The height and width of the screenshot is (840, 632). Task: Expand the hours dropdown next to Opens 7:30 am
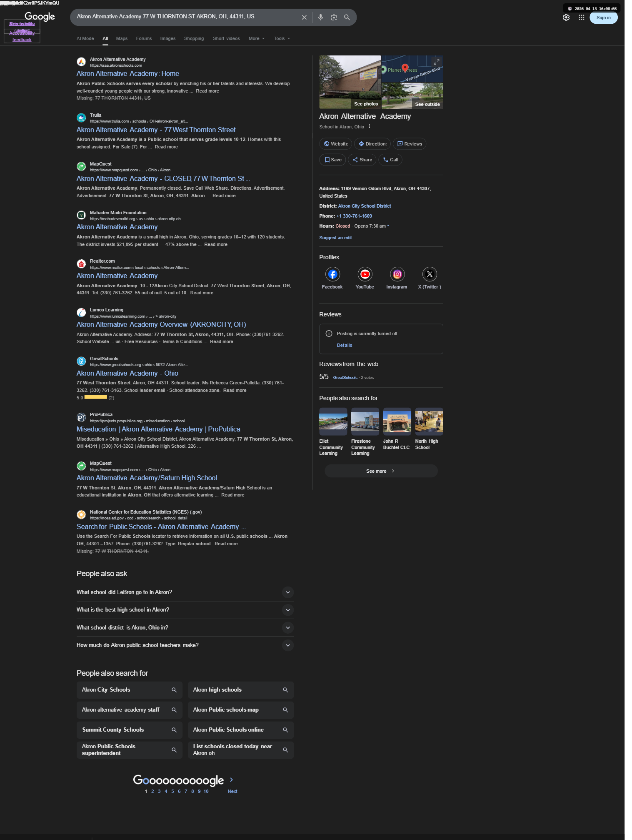tap(388, 226)
